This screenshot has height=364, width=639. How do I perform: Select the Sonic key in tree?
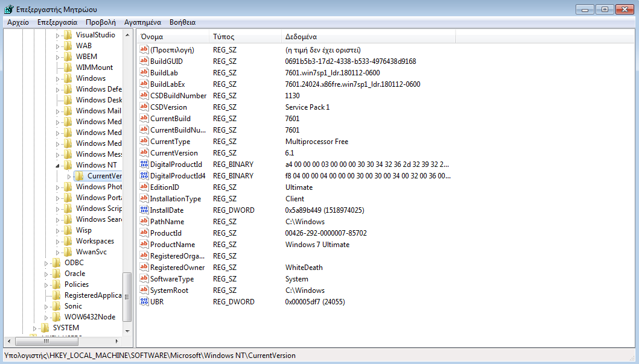point(73,306)
